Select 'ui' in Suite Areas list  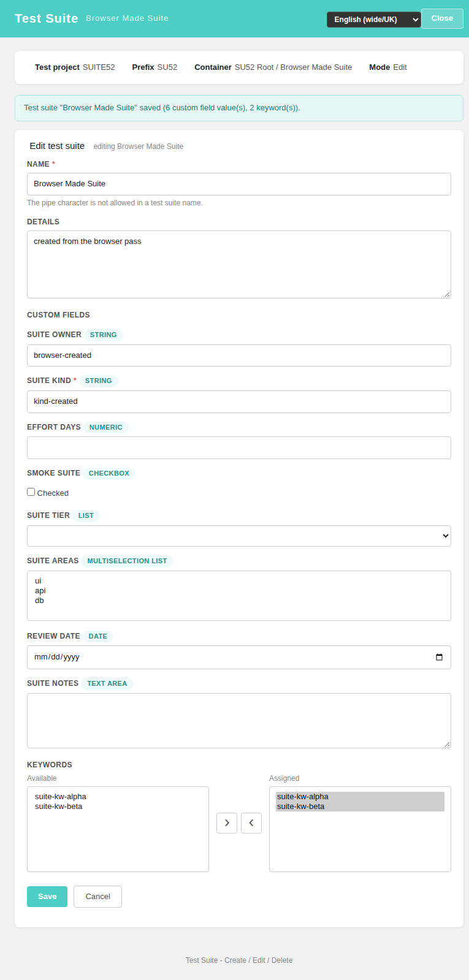(239, 581)
